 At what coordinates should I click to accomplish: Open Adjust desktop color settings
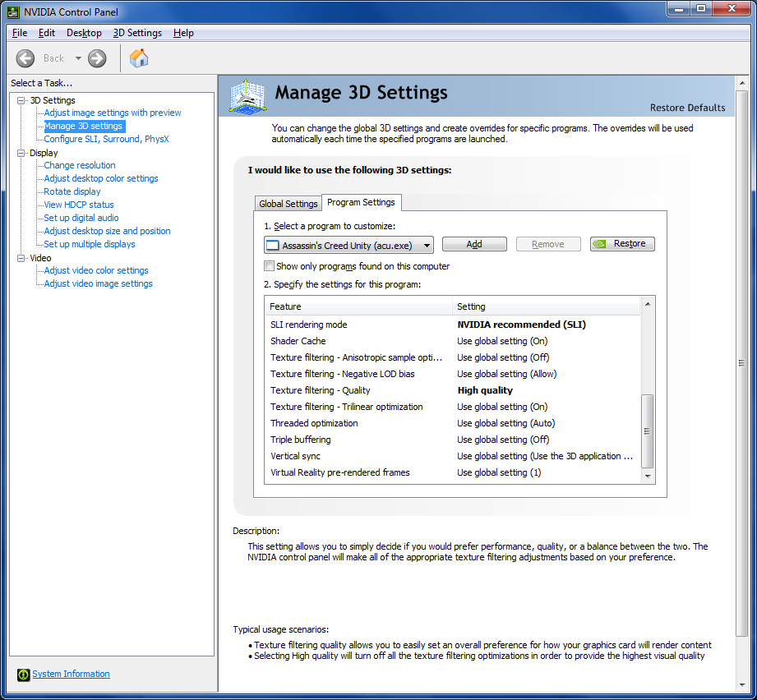101,178
